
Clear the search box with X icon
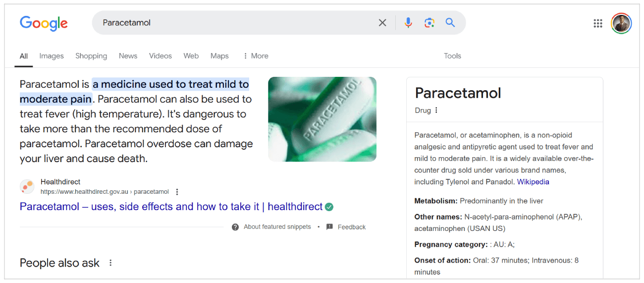(x=382, y=23)
